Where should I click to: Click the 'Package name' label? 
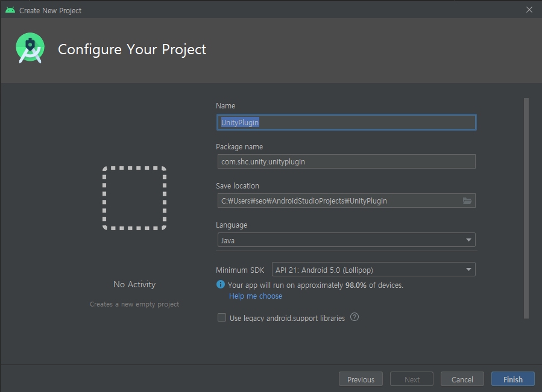[239, 147]
